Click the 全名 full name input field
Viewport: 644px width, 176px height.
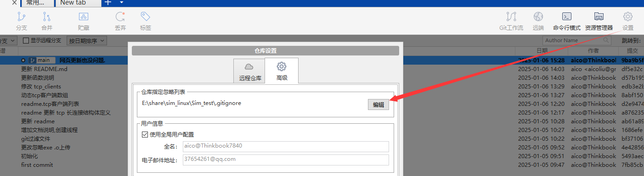point(285,146)
